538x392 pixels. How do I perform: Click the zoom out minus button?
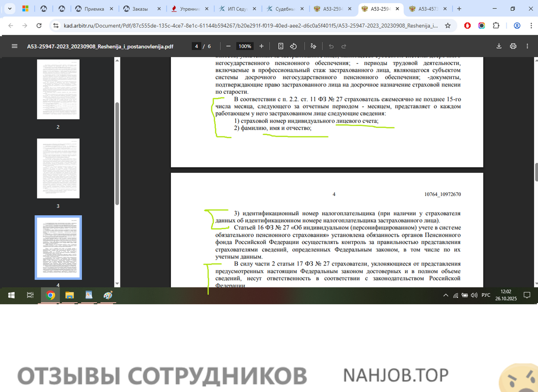click(x=228, y=46)
